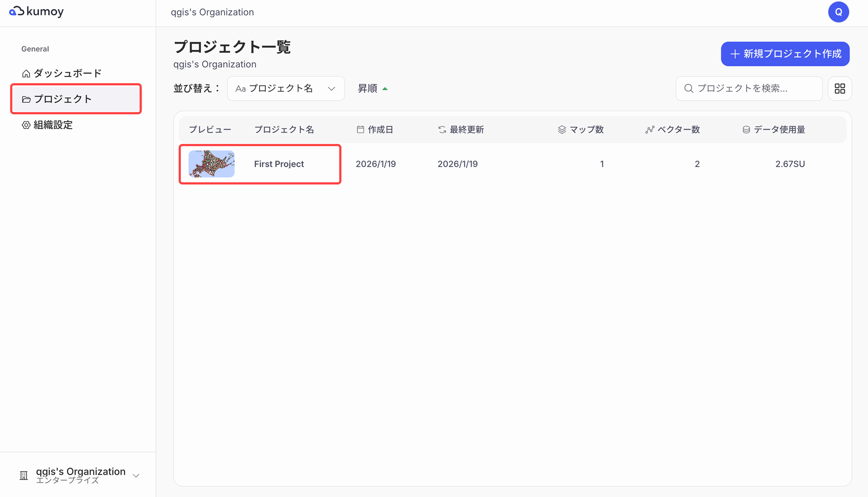This screenshot has width=868, height=497.
Task: Click the Hokkaido map preview thumbnail
Action: [212, 164]
